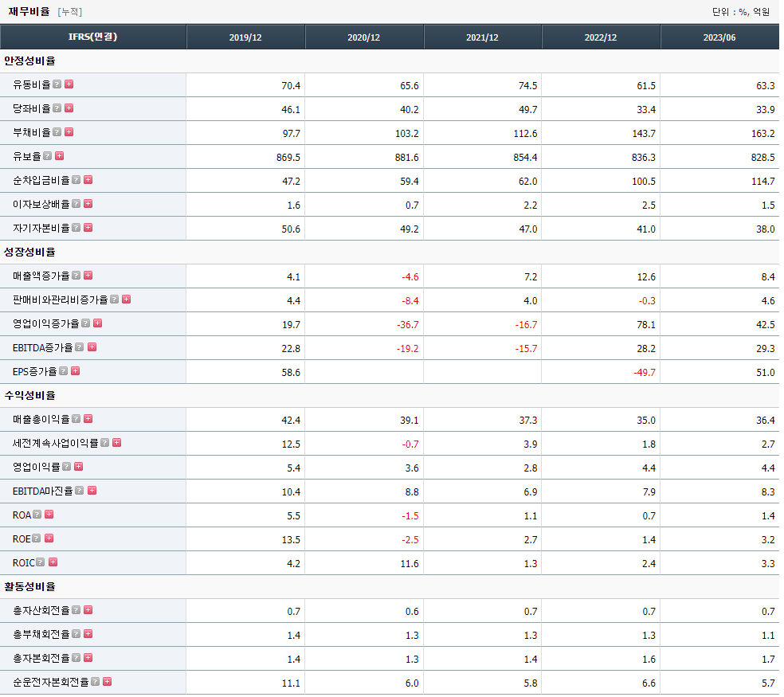Select the 163.2 부채비율 value for 2023/06
The height and width of the screenshot is (697, 784).
762,134
